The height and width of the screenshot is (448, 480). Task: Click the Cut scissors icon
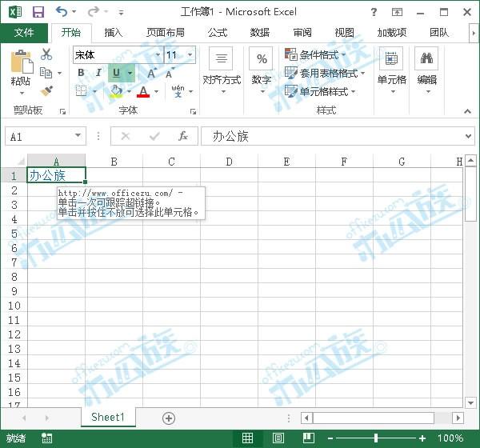point(46,54)
